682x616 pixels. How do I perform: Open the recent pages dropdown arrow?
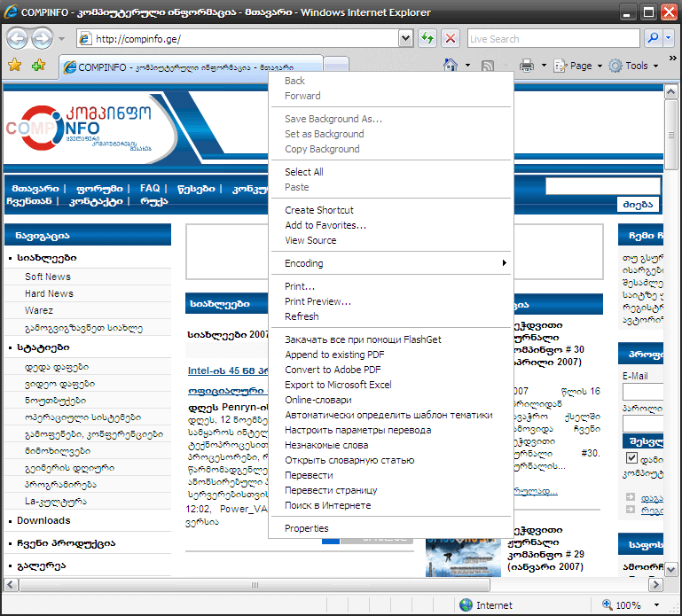61,39
